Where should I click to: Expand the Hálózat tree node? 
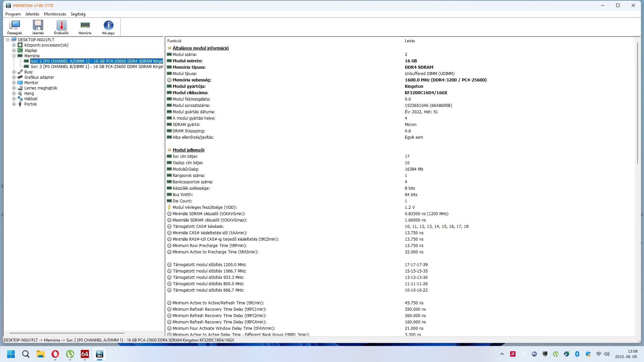14,99
